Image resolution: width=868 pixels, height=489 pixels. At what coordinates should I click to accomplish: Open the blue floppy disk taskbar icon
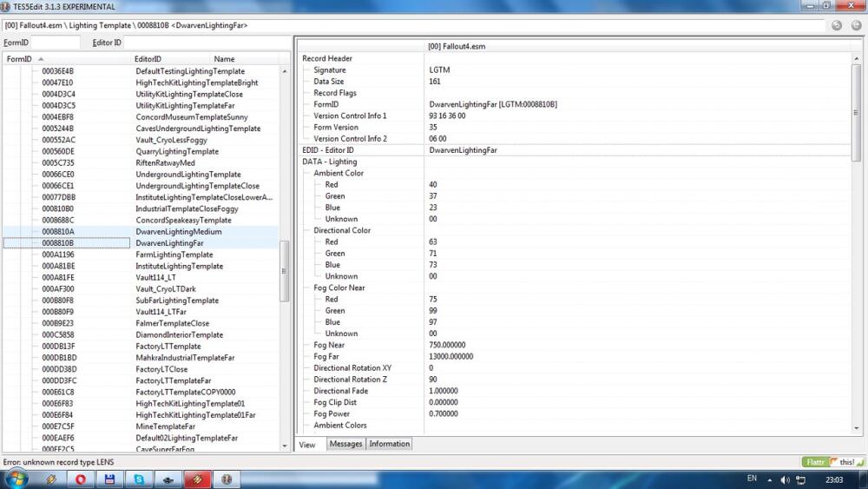tap(109, 479)
